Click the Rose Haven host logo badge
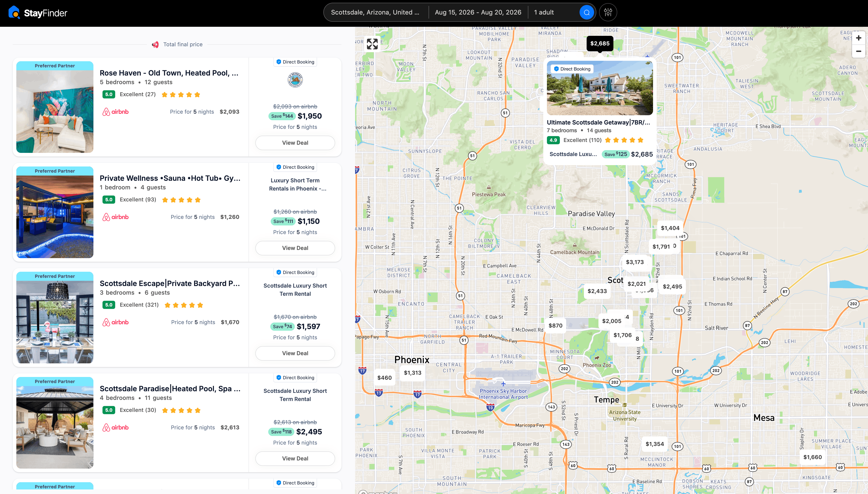The height and width of the screenshot is (494, 868). pyautogui.click(x=295, y=80)
